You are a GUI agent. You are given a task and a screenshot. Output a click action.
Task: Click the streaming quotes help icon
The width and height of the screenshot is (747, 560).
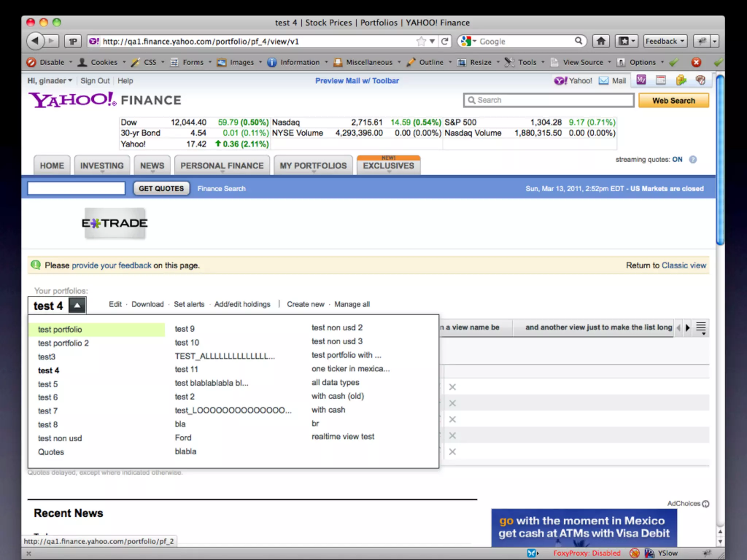[693, 160]
